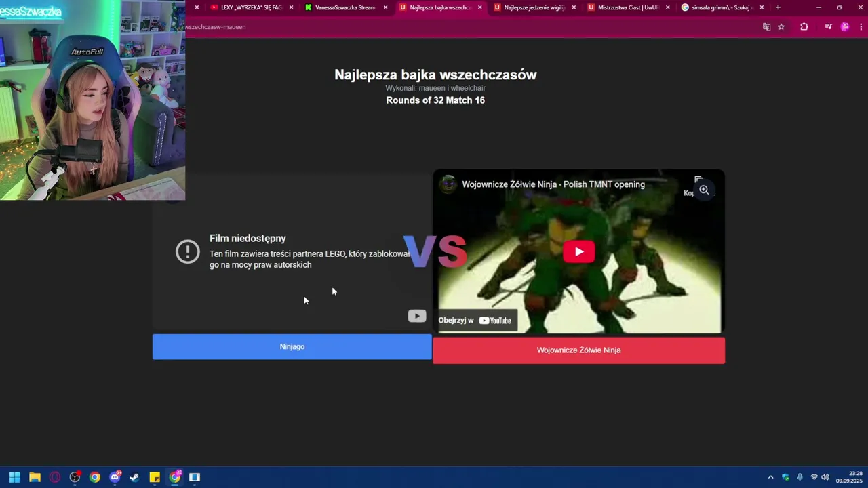Vote for Ninjago with the blue button
Viewport: 868px width, 488px height.
click(292, 346)
